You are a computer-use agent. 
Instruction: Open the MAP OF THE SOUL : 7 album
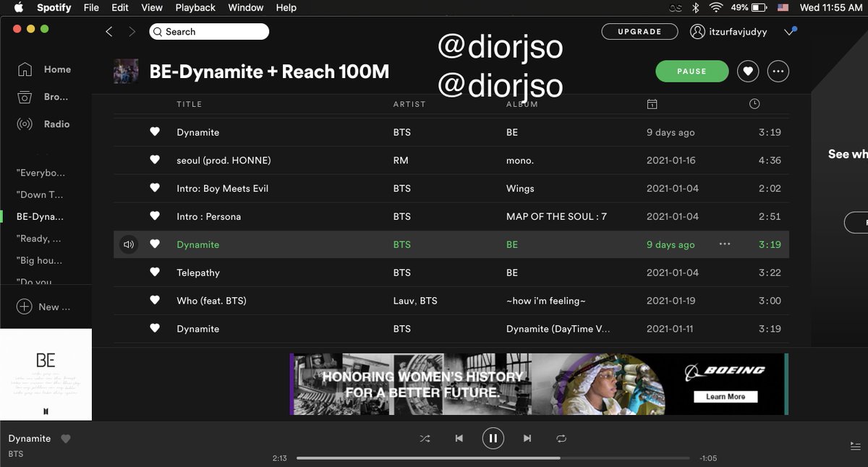coord(556,217)
